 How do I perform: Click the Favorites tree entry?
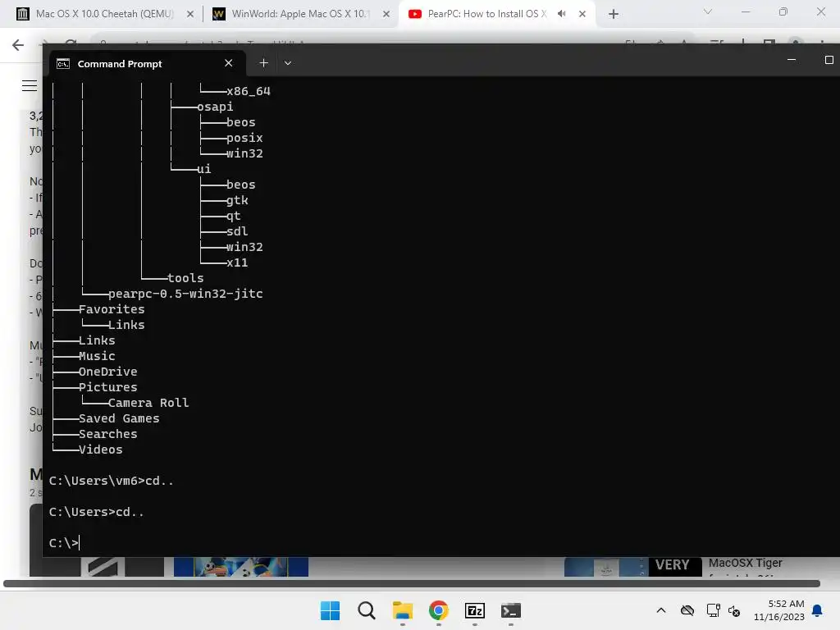pos(112,309)
